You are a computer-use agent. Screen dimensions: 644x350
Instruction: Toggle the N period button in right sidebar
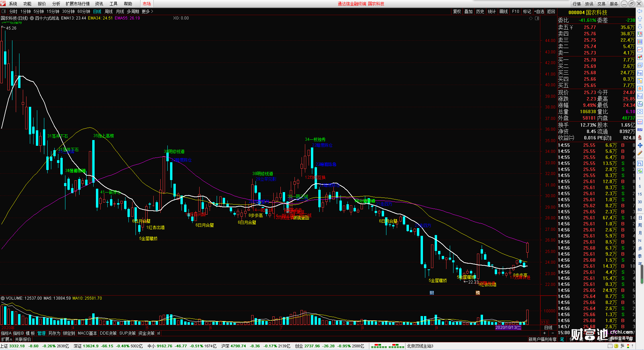640,240
